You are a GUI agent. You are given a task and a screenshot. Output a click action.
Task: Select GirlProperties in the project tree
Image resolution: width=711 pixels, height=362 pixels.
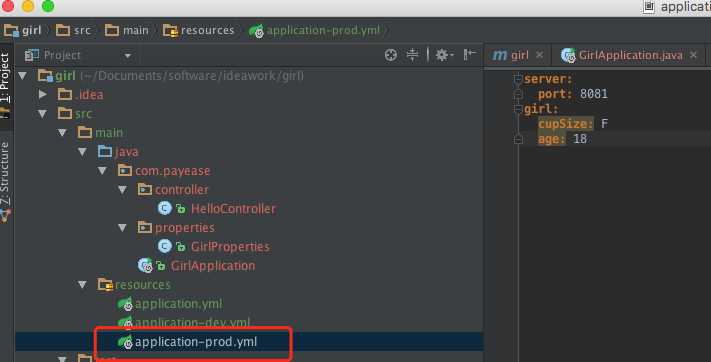[230, 247]
